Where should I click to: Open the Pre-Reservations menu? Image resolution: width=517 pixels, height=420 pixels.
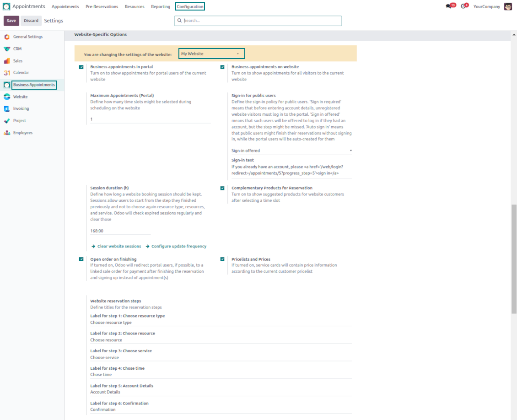coord(102,6)
